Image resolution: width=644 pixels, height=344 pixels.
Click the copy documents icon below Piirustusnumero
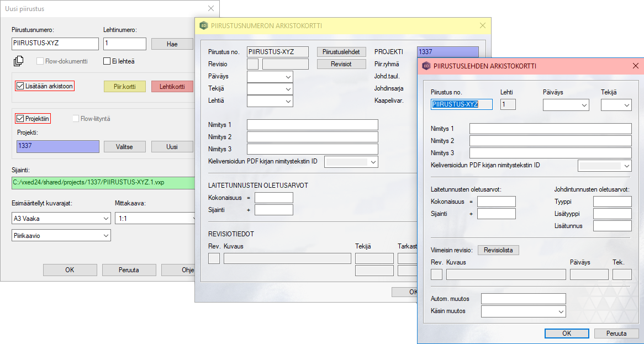coord(18,61)
